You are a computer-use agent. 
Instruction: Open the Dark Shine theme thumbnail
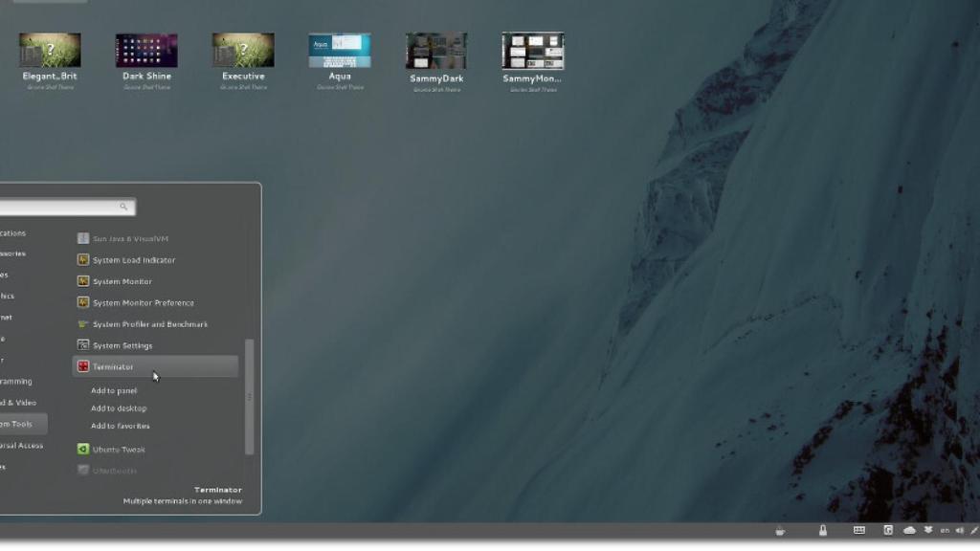point(146,51)
